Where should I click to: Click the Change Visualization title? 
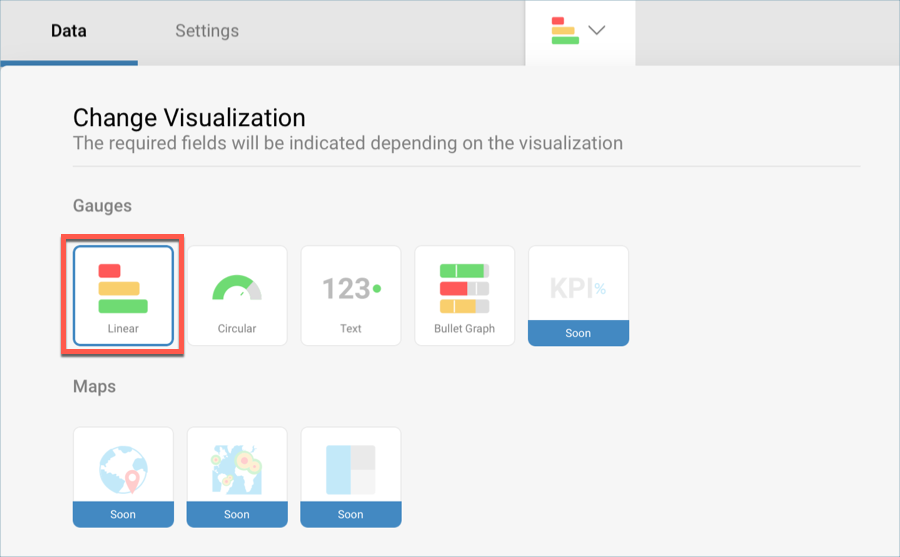pyautogui.click(x=189, y=118)
